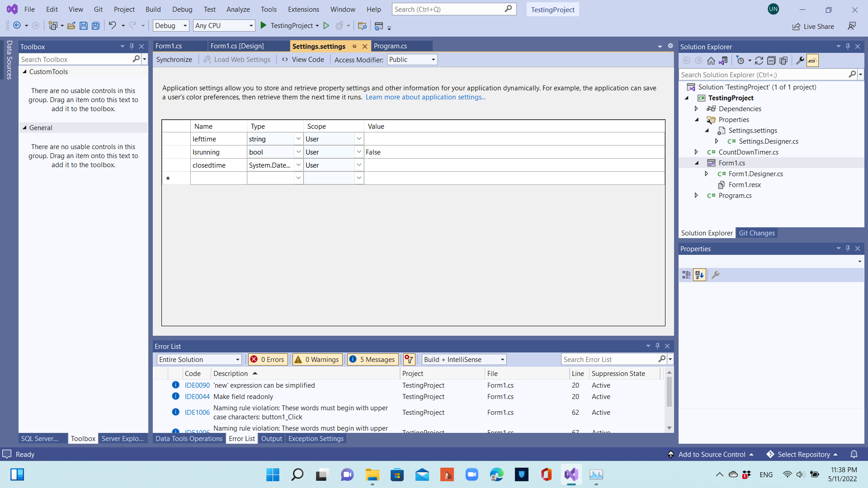Click the Synchronize button
This screenshot has height=488, width=868.
(x=174, y=60)
